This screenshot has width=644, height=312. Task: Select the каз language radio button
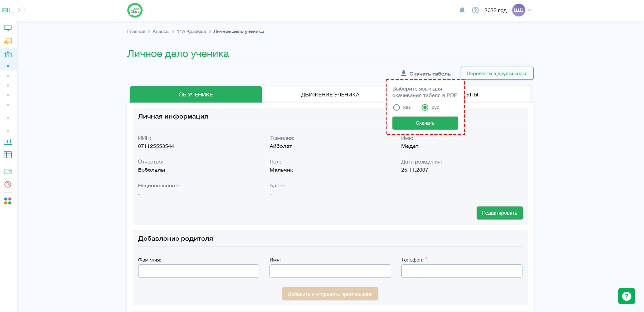[396, 107]
